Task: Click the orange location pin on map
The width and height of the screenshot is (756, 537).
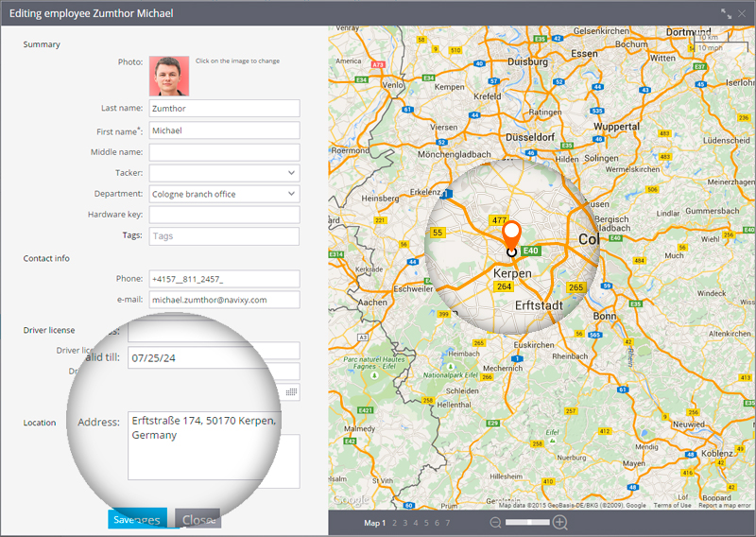Action: coord(511,235)
